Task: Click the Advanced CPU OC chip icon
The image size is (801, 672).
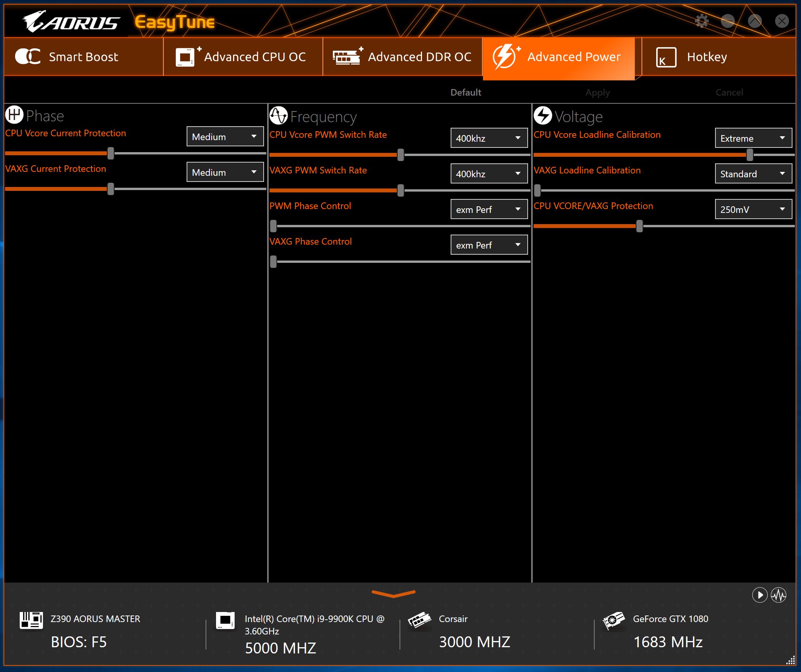Action: (x=189, y=57)
